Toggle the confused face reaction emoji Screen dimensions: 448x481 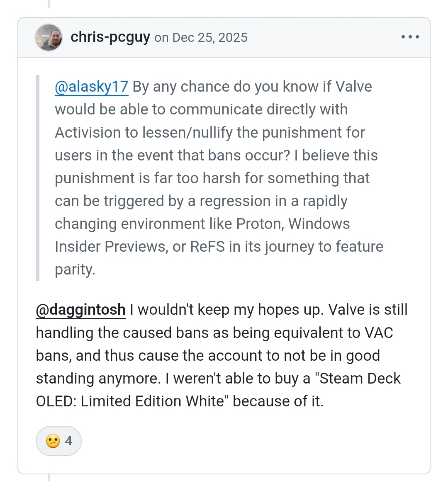[x=53, y=441]
